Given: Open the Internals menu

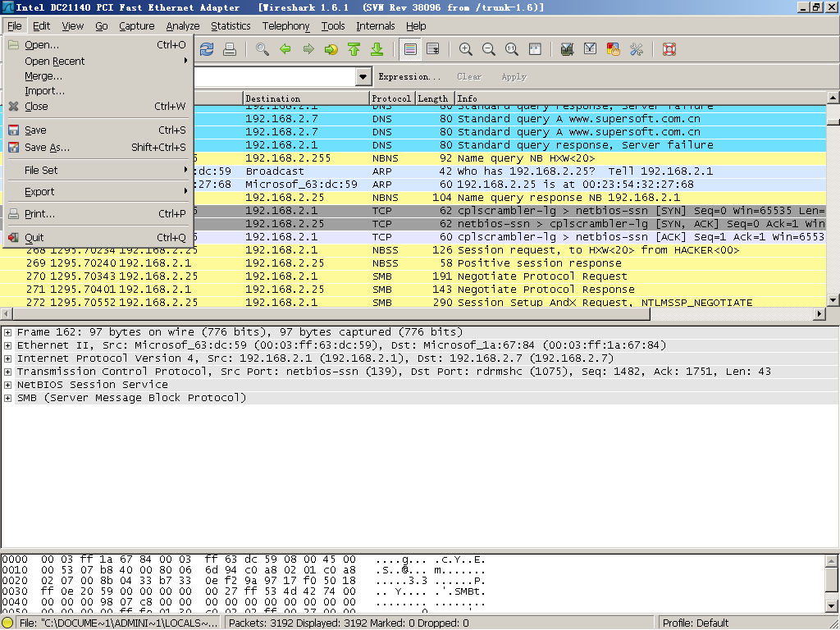Looking at the screenshot, I should pyautogui.click(x=376, y=25).
